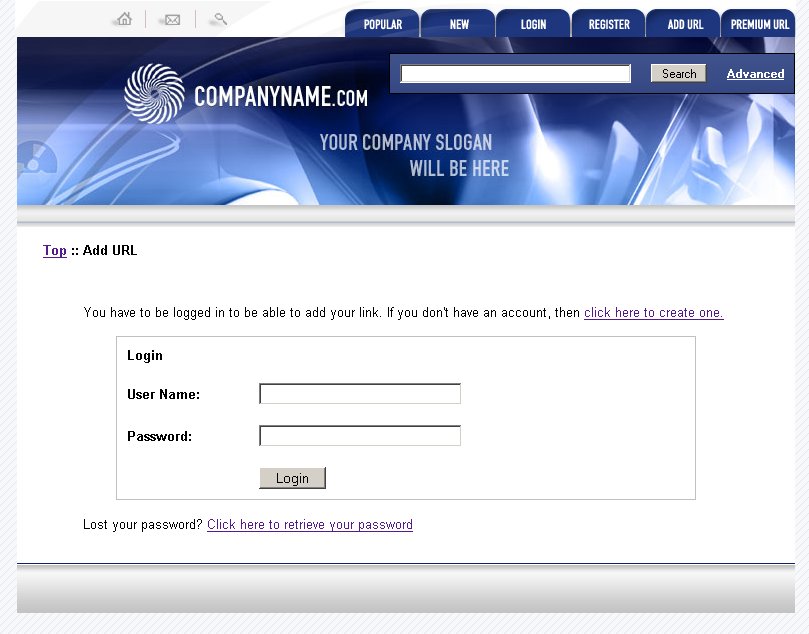
Task: Click the 'Lost your password?' text
Action: tap(143, 525)
